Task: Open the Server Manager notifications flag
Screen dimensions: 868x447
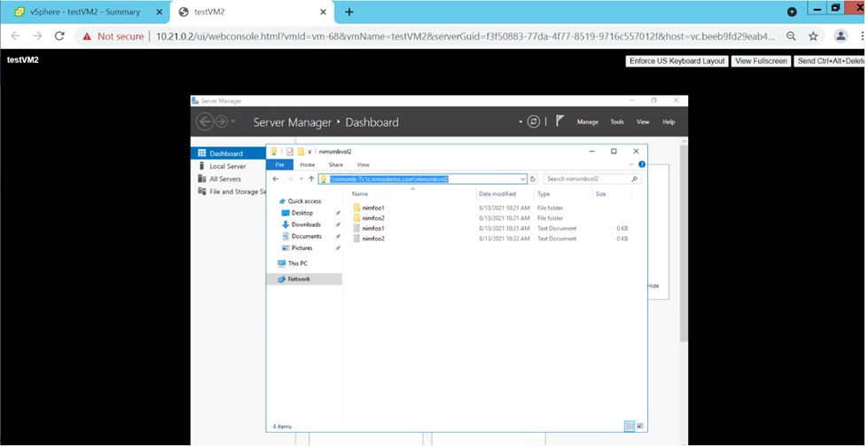Action: [560, 122]
